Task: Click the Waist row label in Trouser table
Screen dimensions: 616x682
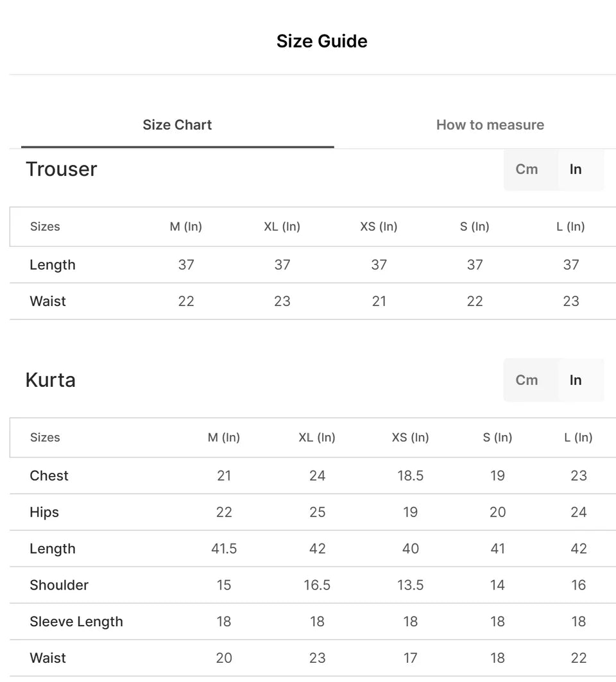Action: point(47,301)
